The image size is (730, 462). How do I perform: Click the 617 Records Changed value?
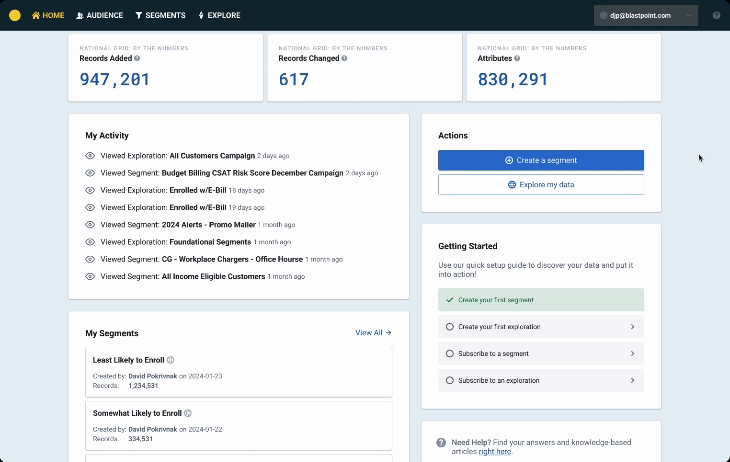(293, 79)
